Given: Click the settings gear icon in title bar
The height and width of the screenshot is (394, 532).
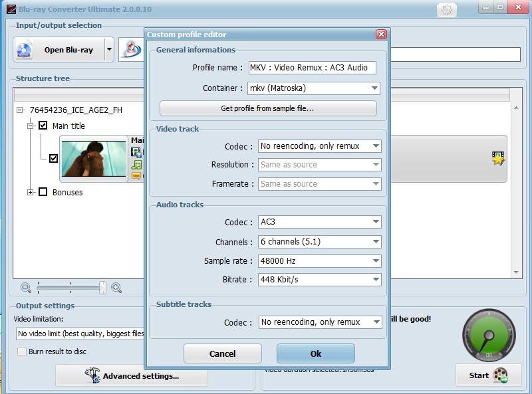Looking at the screenshot, I should 446,9.
